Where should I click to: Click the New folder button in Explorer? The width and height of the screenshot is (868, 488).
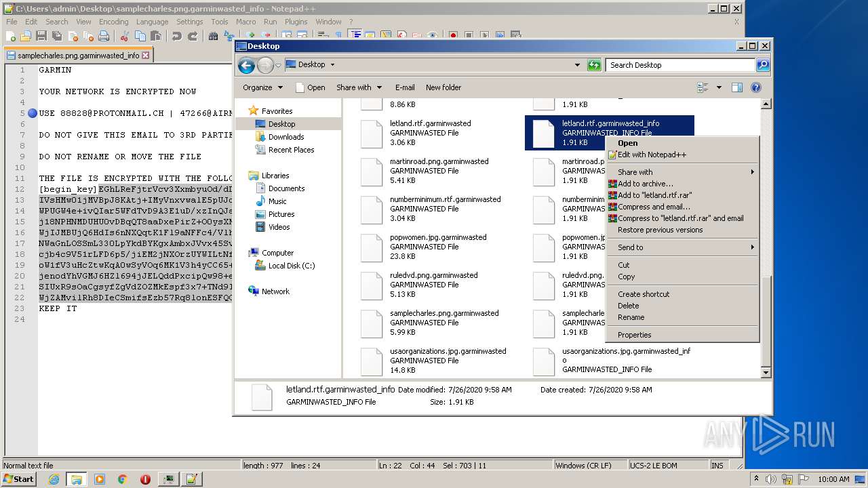click(443, 87)
